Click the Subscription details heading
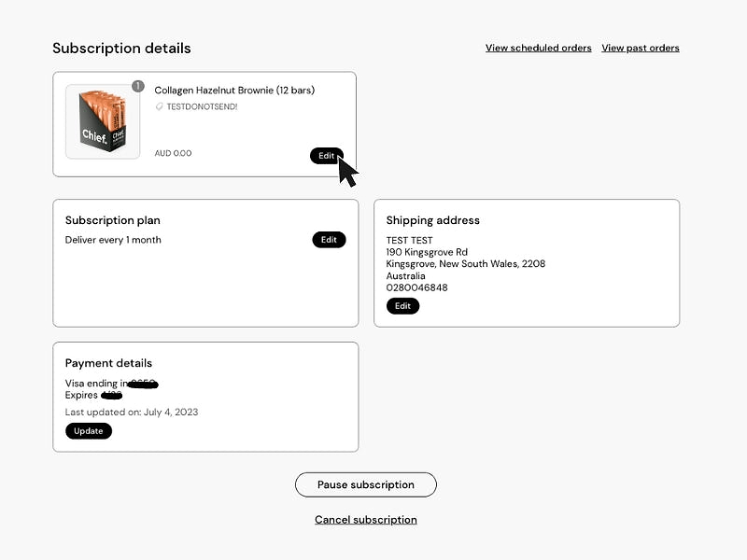This screenshot has width=747, height=560. coord(121,49)
